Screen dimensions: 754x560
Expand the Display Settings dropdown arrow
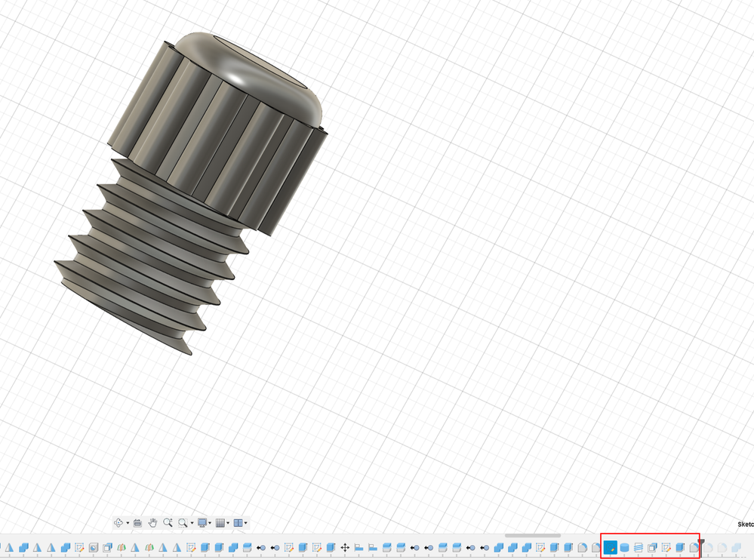click(210, 523)
